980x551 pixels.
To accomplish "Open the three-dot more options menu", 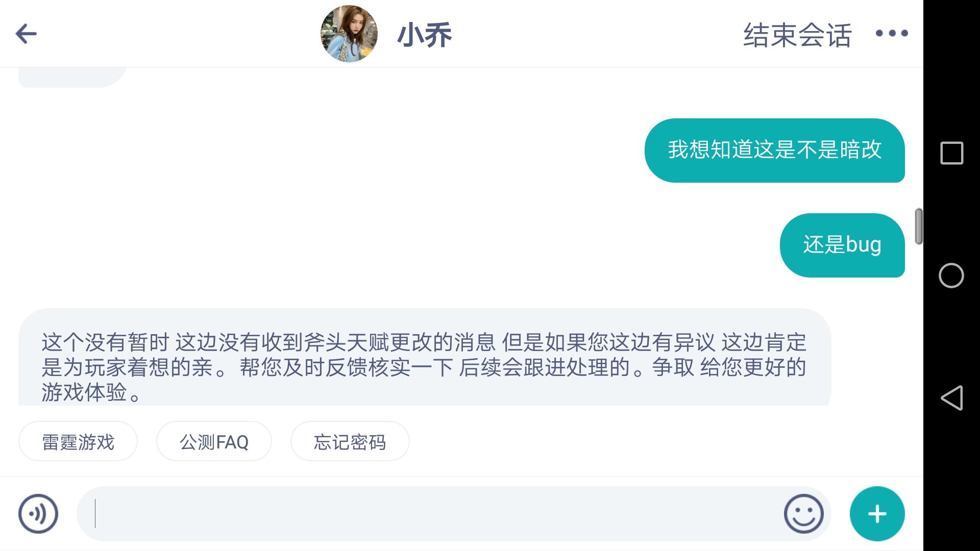I will [x=891, y=34].
